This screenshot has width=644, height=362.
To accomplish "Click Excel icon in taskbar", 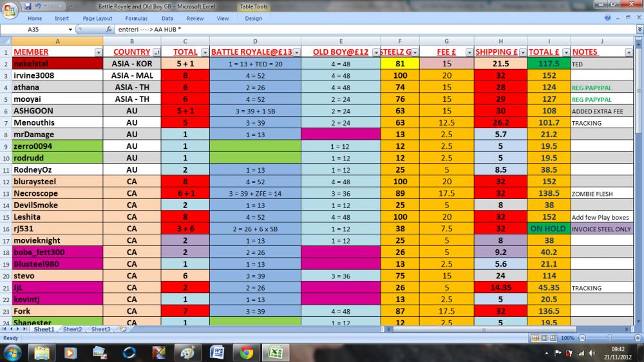I will pos(276,352).
